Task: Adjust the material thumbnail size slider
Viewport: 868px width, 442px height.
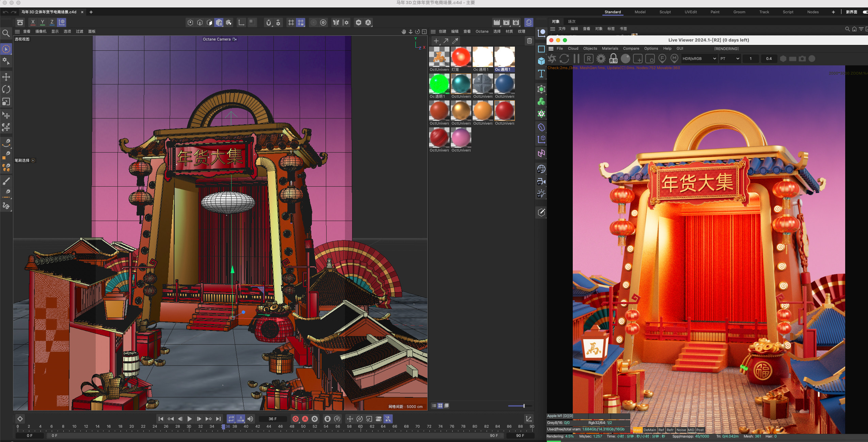Action: coord(524,406)
